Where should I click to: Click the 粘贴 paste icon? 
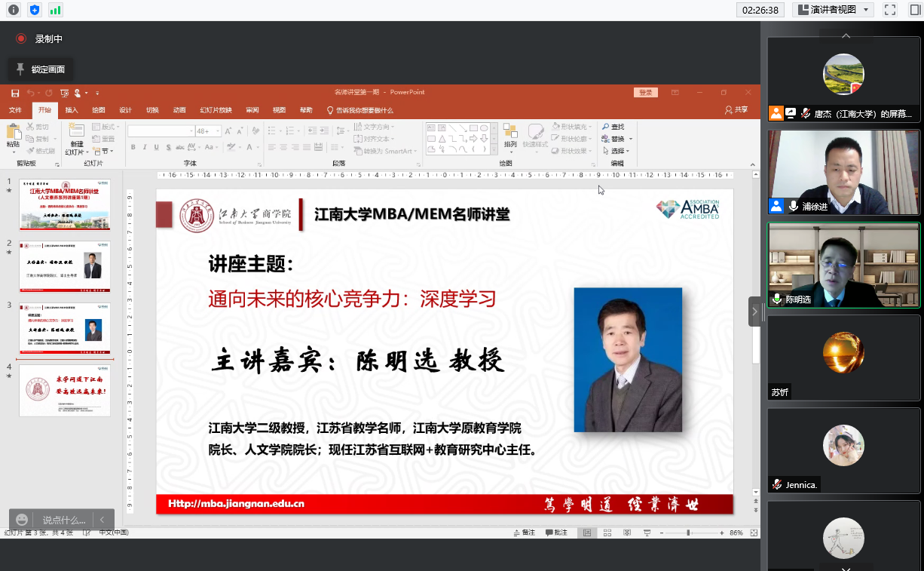pyautogui.click(x=13, y=132)
